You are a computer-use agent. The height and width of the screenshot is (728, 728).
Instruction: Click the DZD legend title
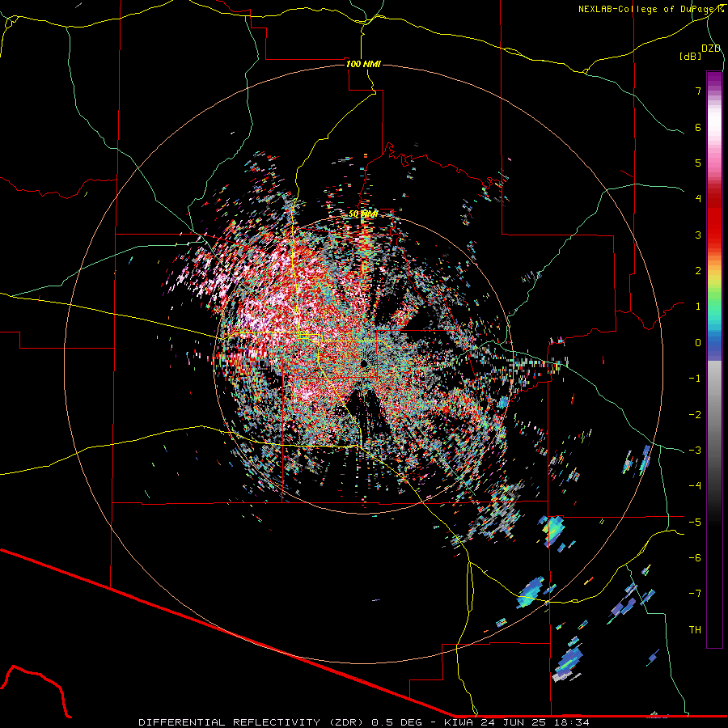pos(711,49)
